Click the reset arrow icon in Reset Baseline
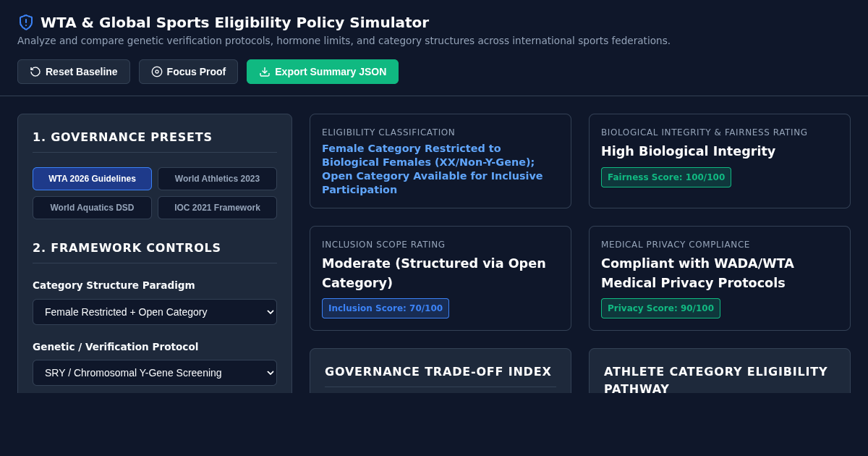The image size is (868, 456). [35, 72]
